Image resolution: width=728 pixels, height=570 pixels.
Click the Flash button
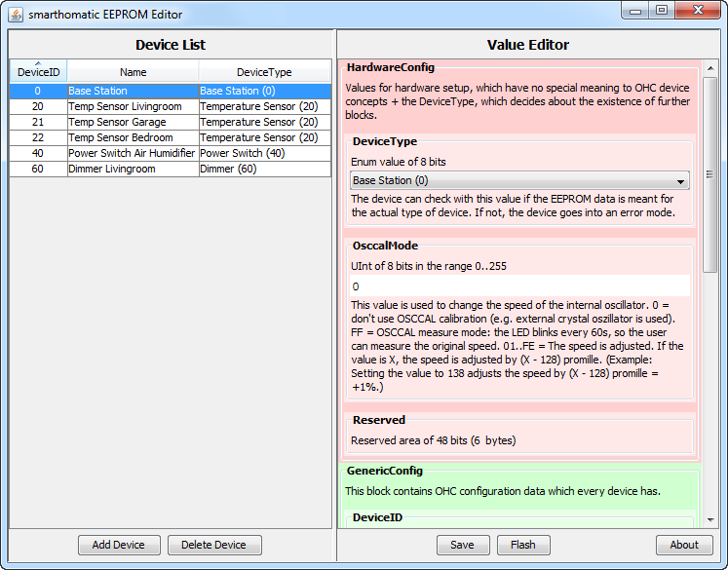[523, 545]
